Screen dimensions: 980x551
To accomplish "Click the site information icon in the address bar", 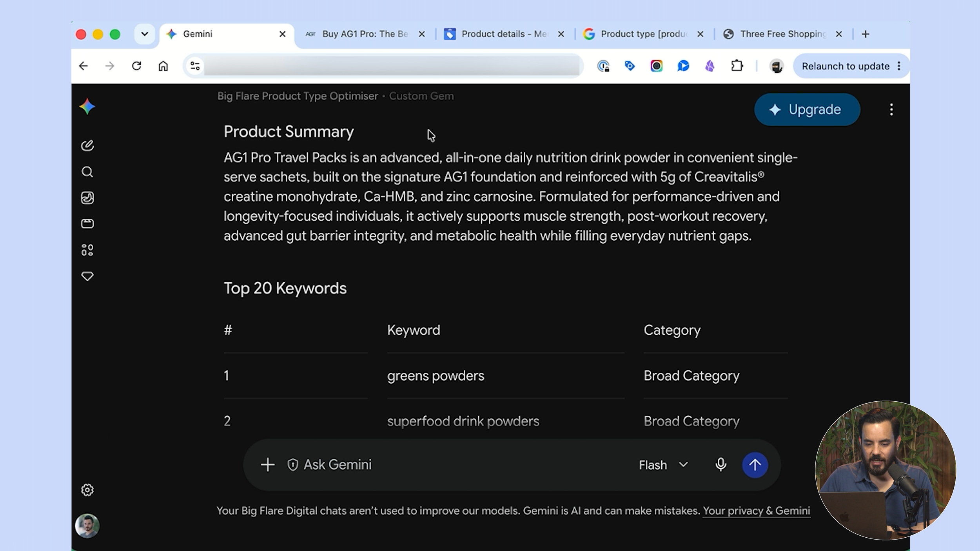I will (195, 66).
